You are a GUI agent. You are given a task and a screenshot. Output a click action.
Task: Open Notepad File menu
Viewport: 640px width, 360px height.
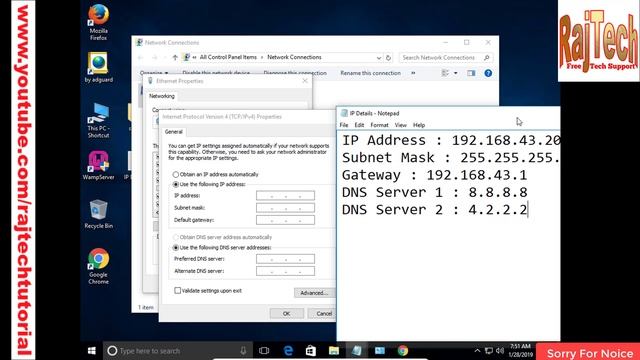click(344, 125)
